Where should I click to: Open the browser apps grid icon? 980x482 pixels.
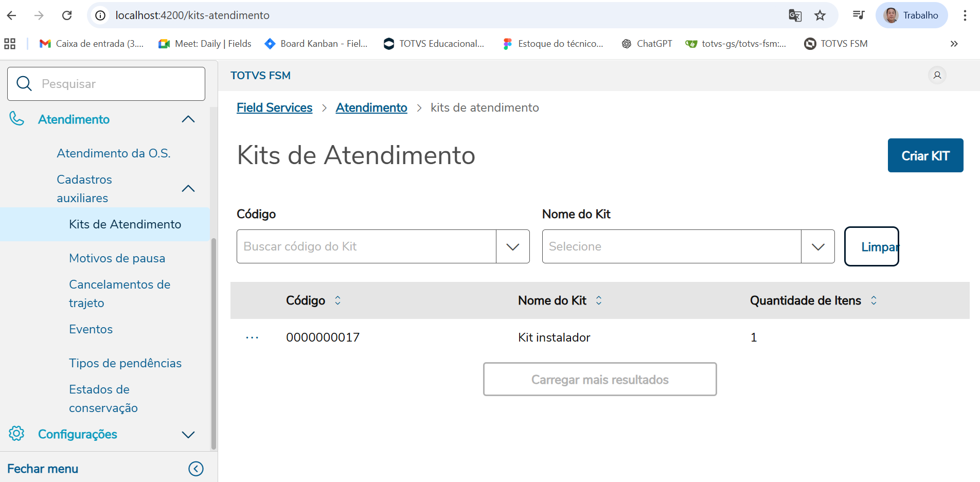click(10, 44)
